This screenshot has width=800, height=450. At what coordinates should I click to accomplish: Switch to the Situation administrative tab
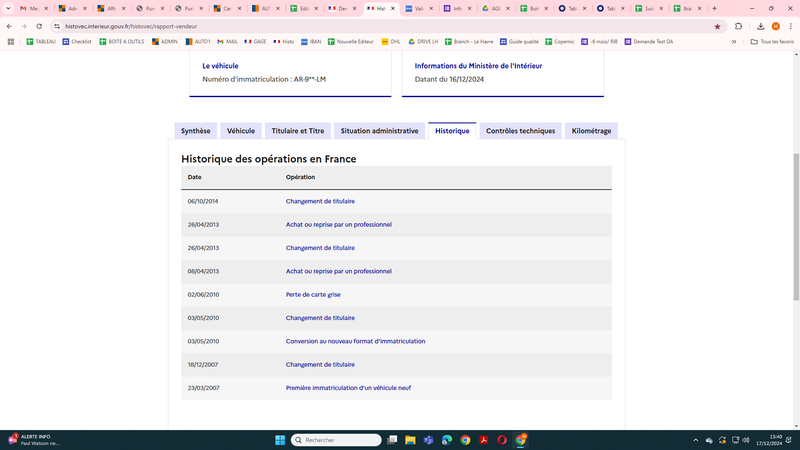tap(379, 131)
